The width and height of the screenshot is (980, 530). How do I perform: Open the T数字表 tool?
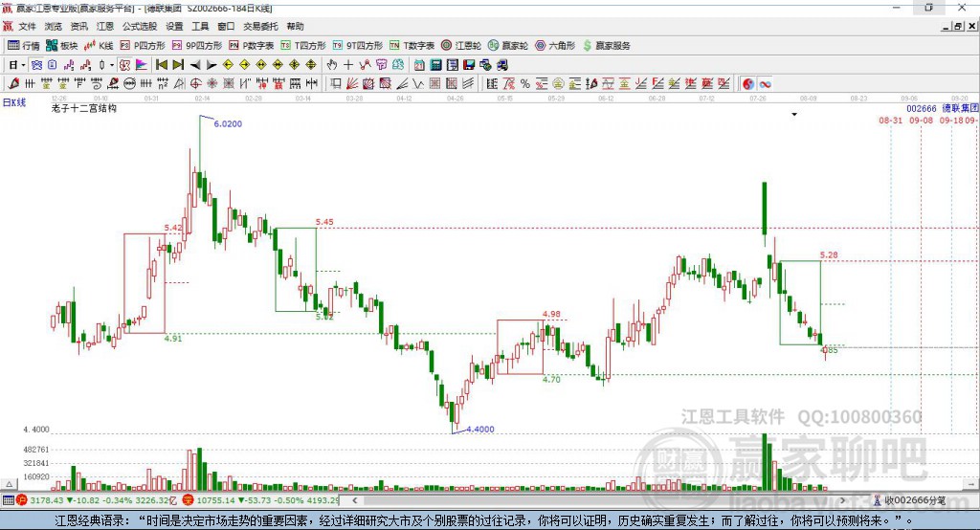pyautogui.click(x=412, y=46)
